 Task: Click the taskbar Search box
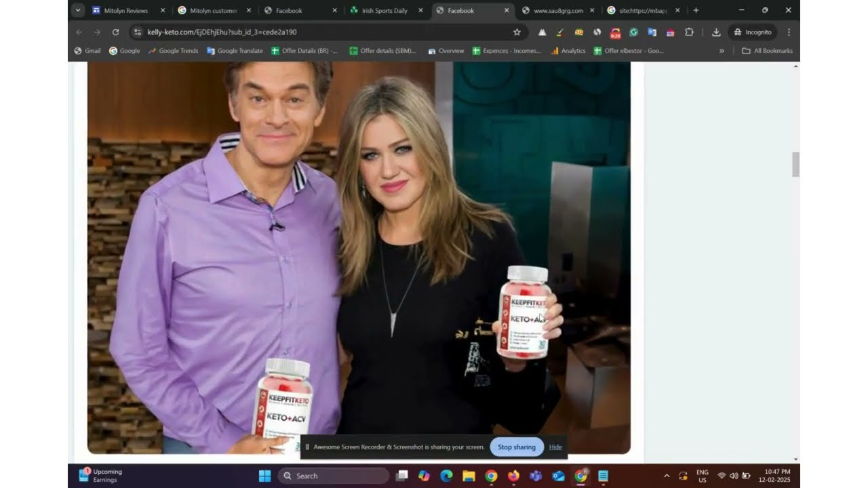click(333, 476)
